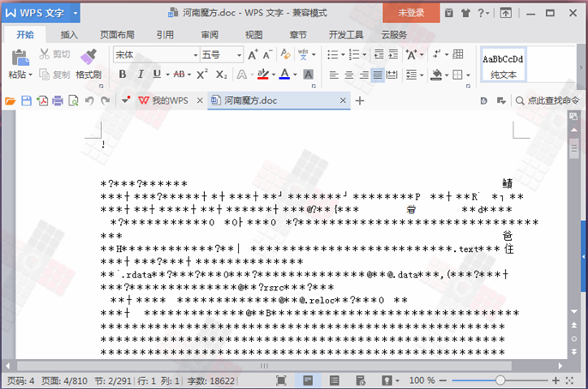Open font name dropdown 宋体
The image size is (588, 389).
(x=195, y=55)
